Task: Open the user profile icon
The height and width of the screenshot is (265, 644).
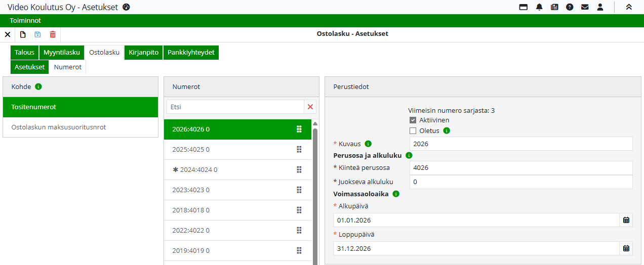Action: coord(600,7)
